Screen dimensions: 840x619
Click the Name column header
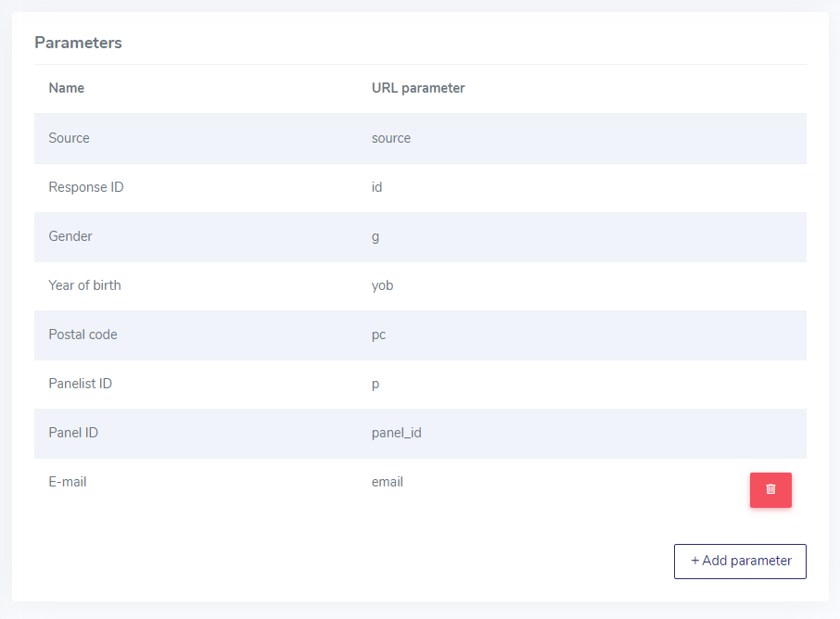[x=67, y=88]
